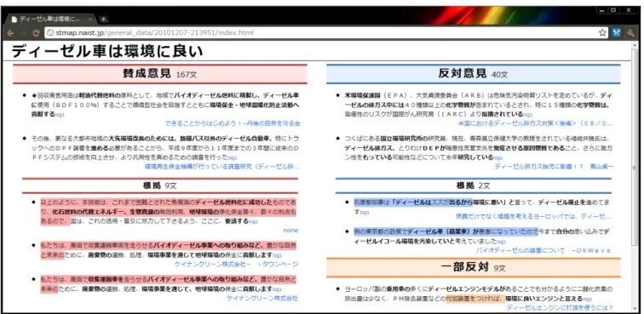Click log1 after the 要請する sentence
The height and width of the screenshot is (314, 644).
[x=253, y=221]
